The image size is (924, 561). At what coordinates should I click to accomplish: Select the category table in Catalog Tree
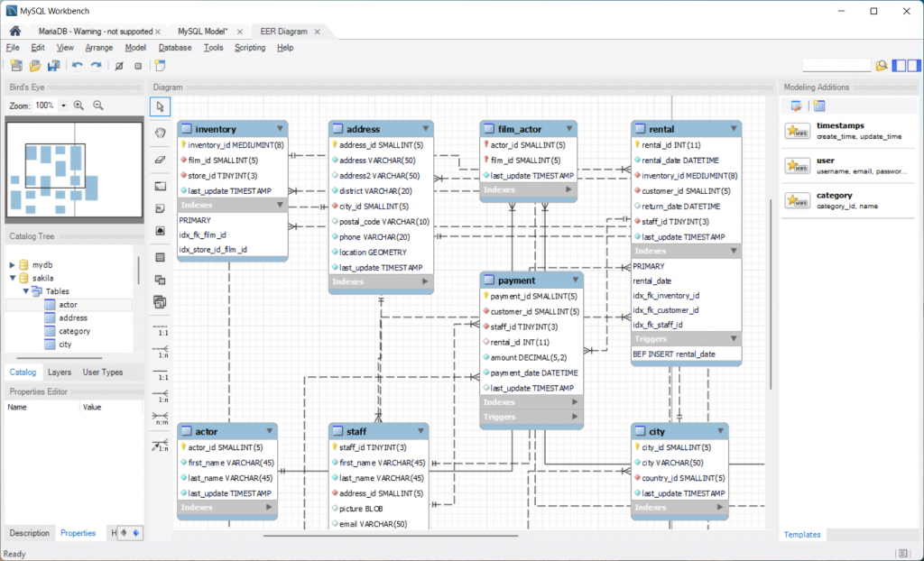[x=74, y=331]
